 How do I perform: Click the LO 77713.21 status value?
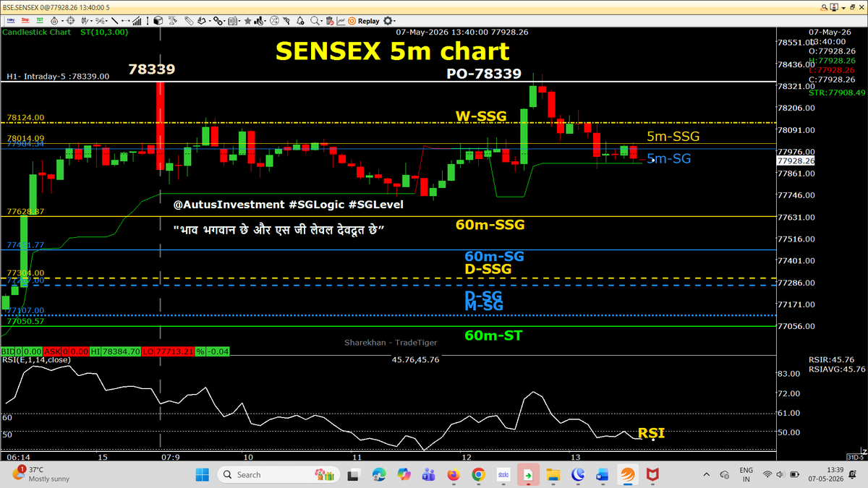pos(166,351)
